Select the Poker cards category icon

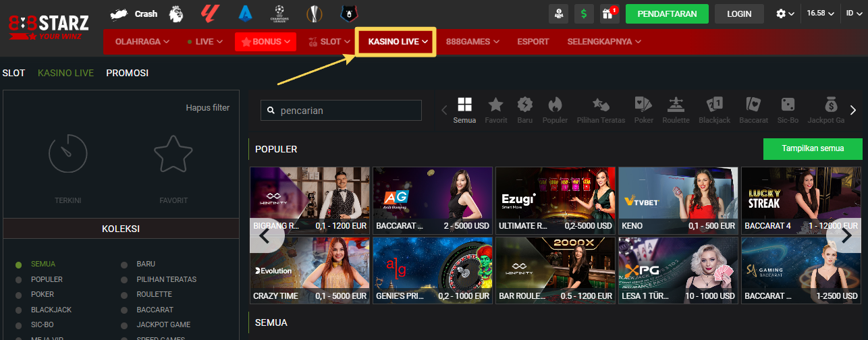643,105
